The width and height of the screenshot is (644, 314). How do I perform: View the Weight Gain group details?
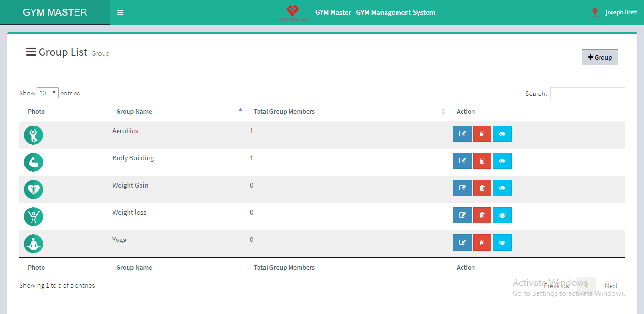pyautogui.click(x=502, y=188)
